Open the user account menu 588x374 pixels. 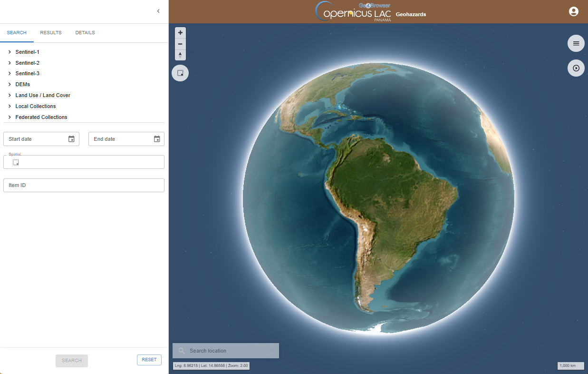(x=573, y=12)
